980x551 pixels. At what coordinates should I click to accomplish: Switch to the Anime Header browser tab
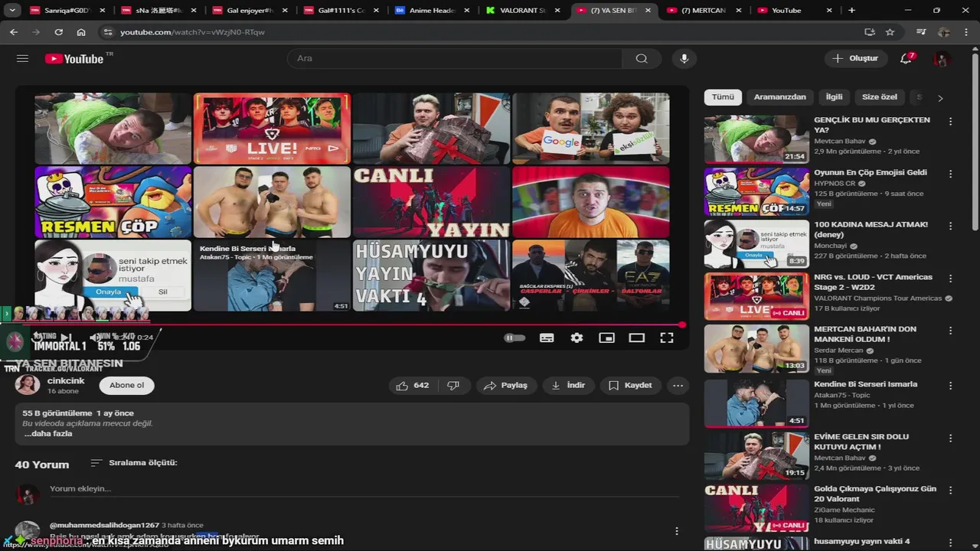click(433, 11)
